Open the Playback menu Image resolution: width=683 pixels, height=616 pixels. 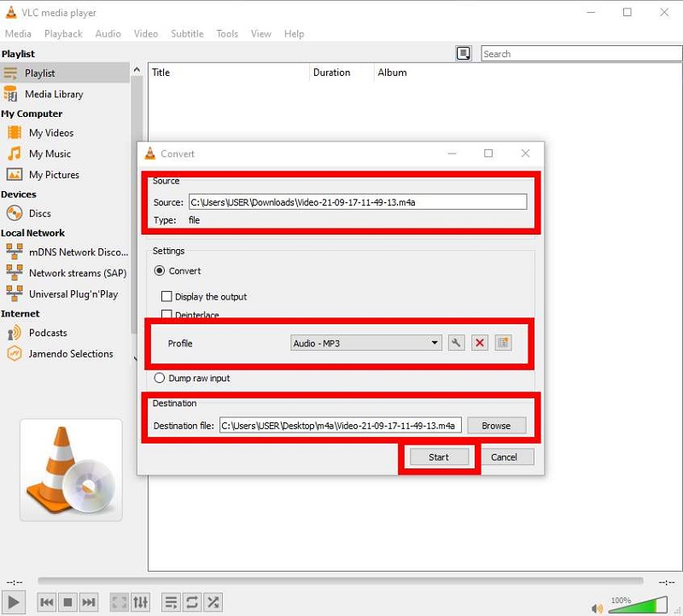click(x=63, y=33)
